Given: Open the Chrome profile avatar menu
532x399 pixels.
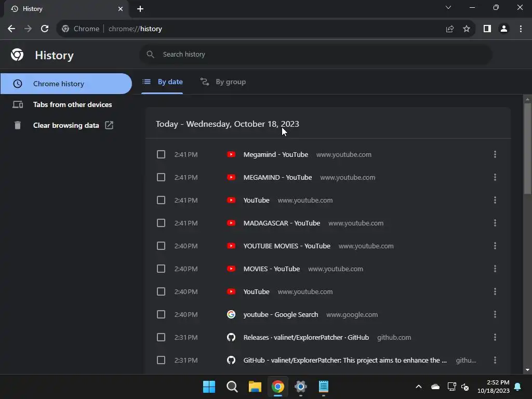Looking at the screenshot, I should click(504, 29).
